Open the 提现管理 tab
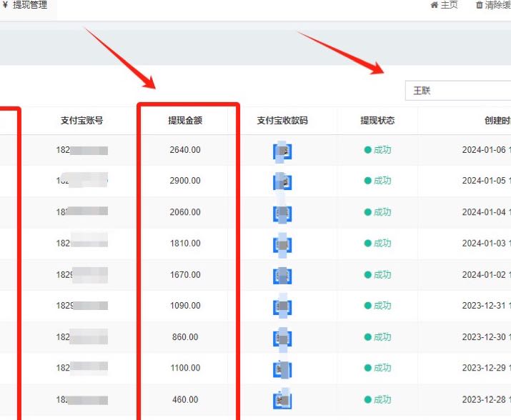The height and width of the screenshot is (420, 511). [x=25, y=6]
